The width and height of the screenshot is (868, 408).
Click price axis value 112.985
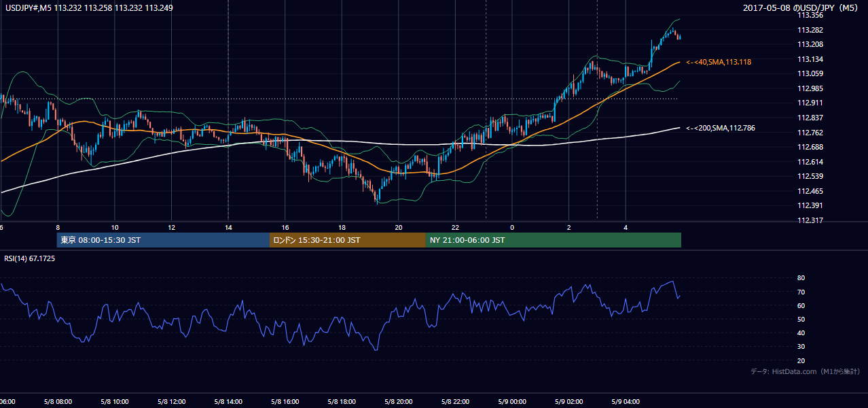tap(811, 88)
